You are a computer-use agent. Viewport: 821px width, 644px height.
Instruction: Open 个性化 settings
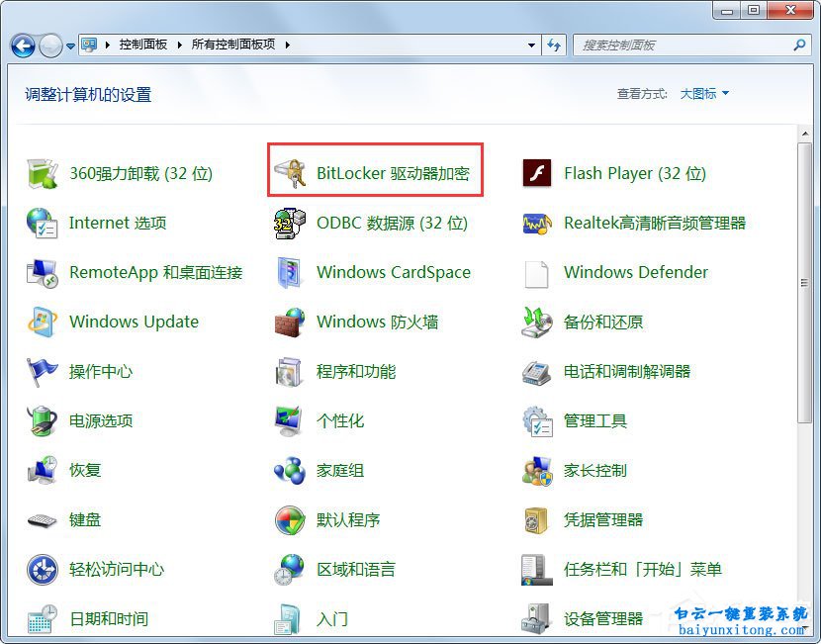click(341, 419)
